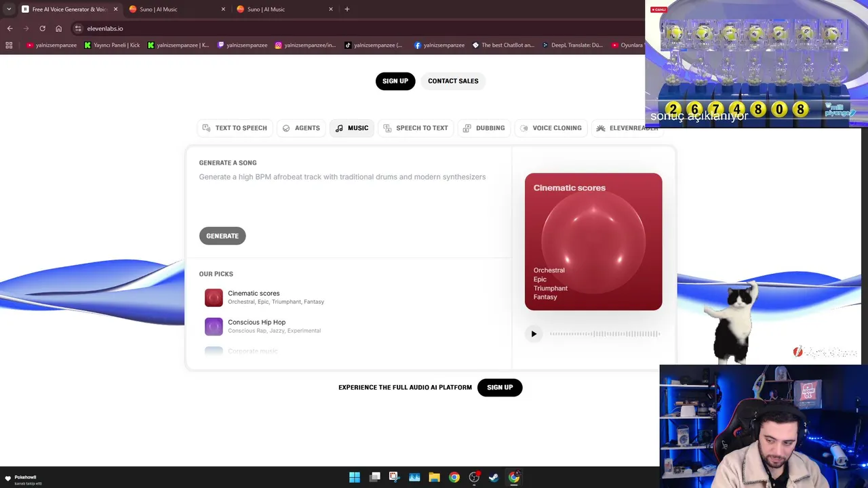The height and width of the screenshot is (488, 868).
Task: Switch to the first Suno AI Music browser tab
Action: 176,9
